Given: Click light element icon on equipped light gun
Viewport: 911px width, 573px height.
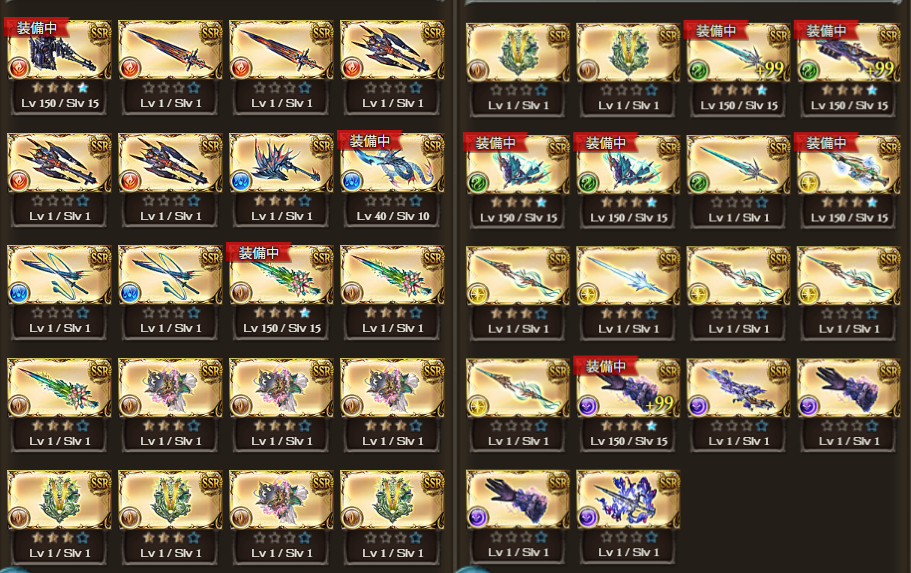Looking at the screenshot, I should click(x=808, y=183).
